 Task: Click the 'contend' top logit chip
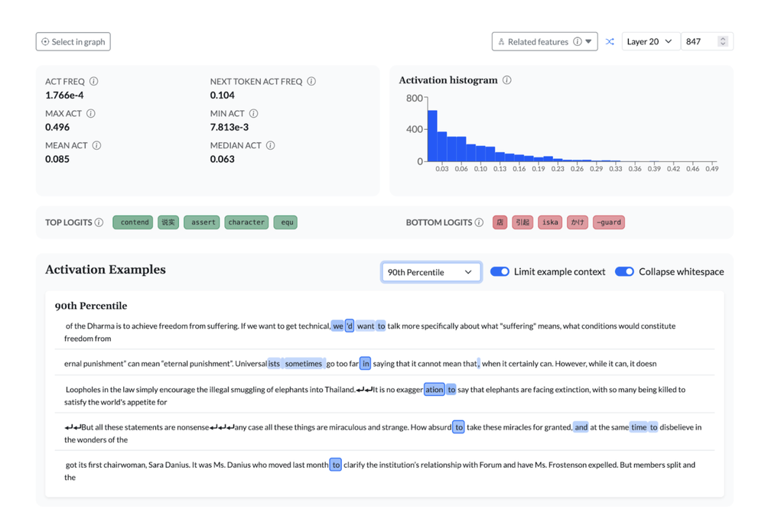pos(132,222)
